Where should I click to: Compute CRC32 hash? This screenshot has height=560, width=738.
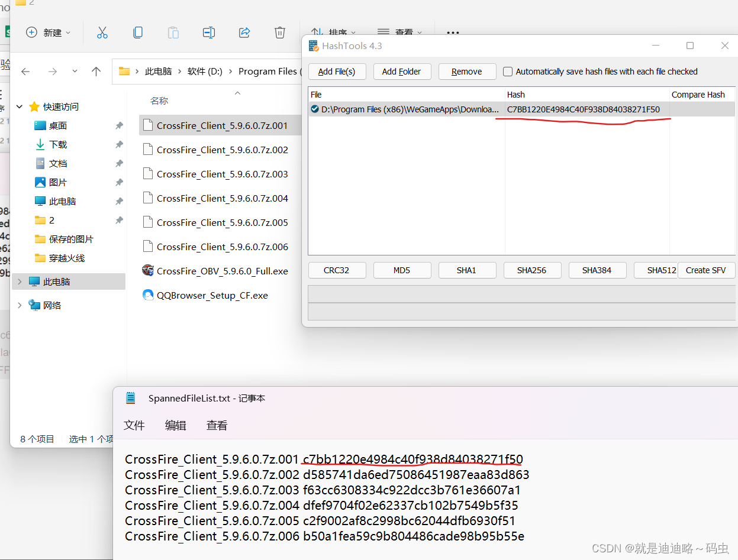(337, 270)
